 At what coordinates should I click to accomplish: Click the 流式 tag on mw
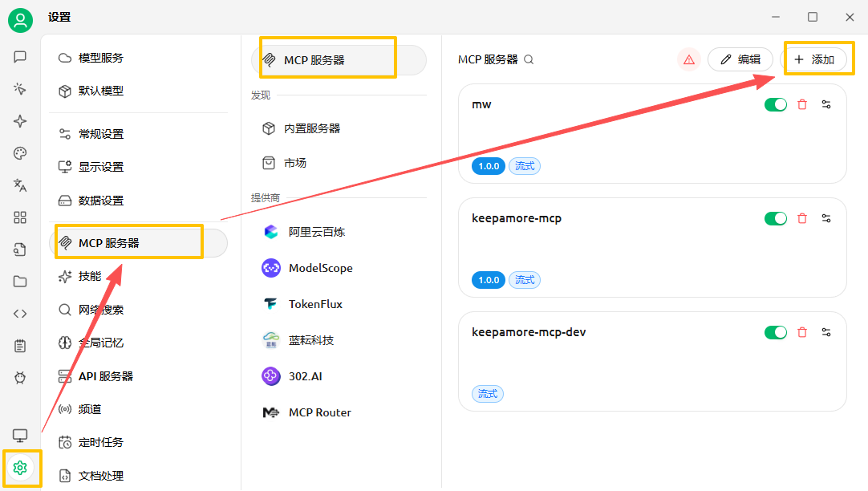click(x=525, y=166)
